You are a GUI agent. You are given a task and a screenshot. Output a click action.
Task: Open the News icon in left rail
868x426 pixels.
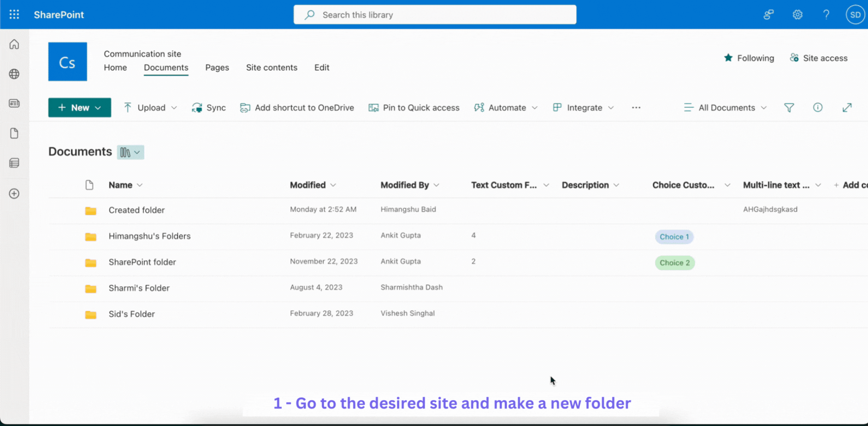point(14,104)
